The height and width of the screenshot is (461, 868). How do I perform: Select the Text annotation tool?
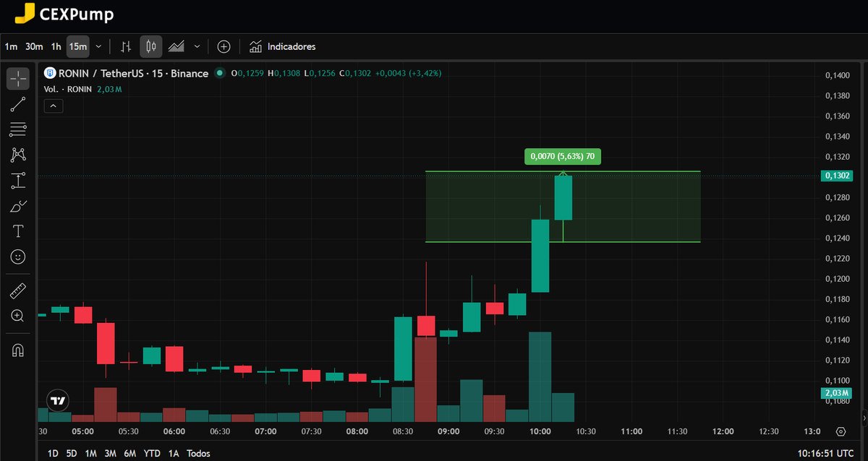[x=18, y=231]
